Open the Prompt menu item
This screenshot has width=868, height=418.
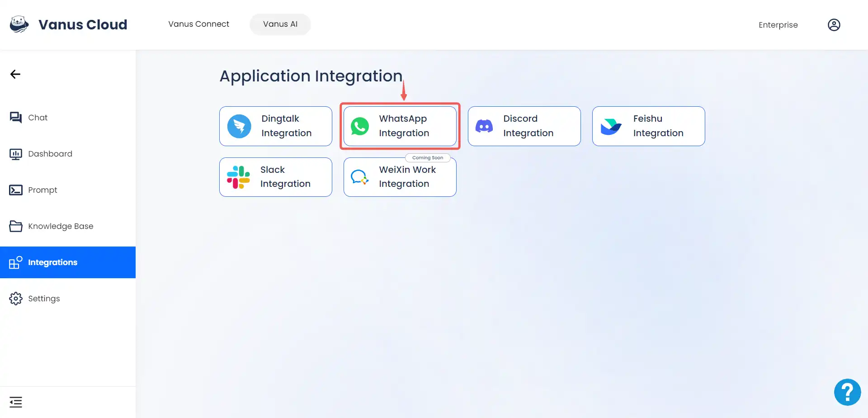(x=68, y=190)
